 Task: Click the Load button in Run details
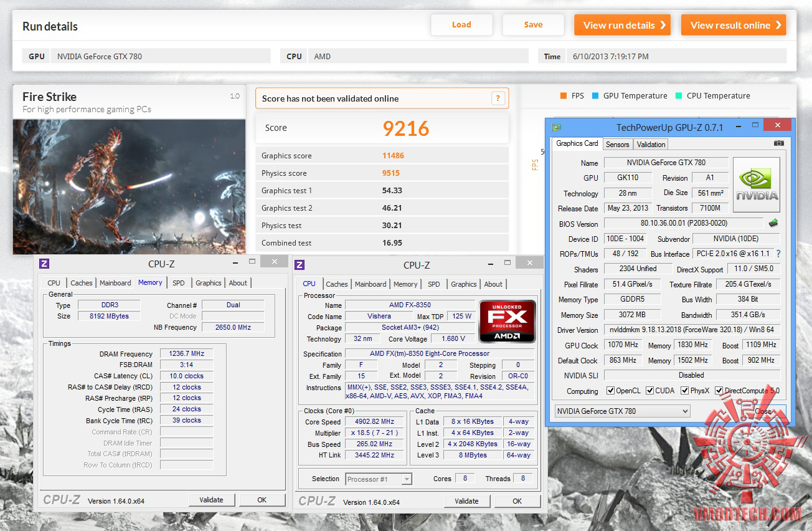461,25
